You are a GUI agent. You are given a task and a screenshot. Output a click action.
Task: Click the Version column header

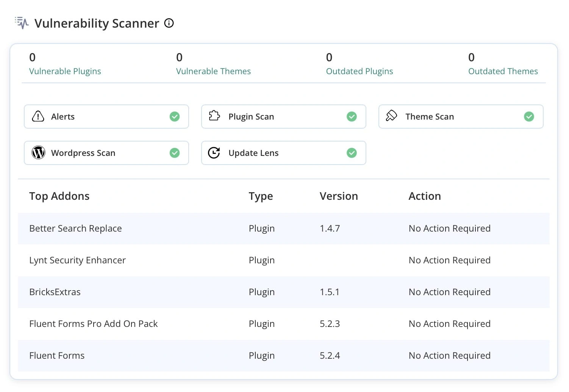(x=339, y=196)
